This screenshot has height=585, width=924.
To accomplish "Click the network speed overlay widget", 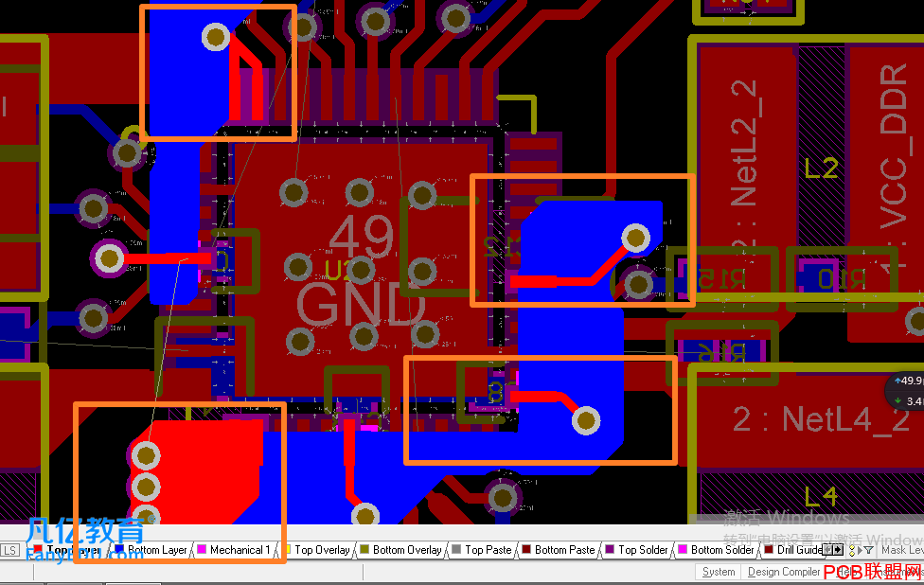I will (x=905, y=391).
